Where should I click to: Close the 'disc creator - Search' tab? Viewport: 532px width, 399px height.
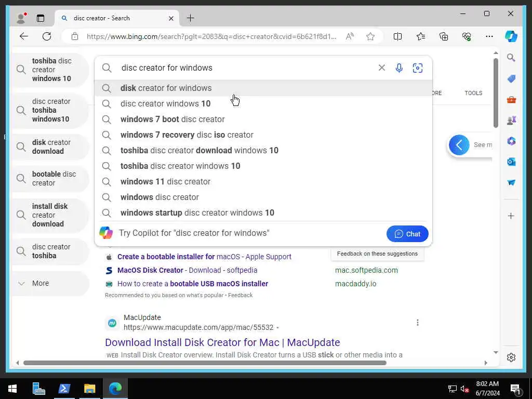(171, 18)
